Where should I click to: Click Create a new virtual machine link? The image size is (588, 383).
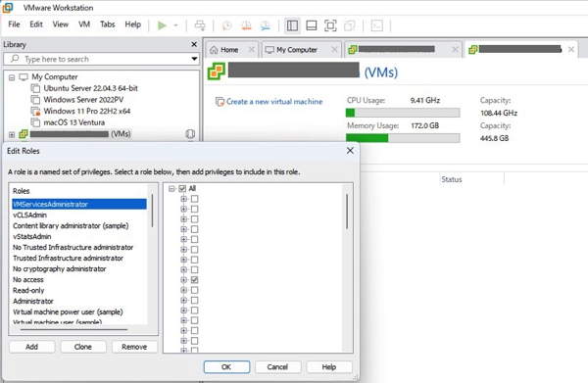click(274, 102)
